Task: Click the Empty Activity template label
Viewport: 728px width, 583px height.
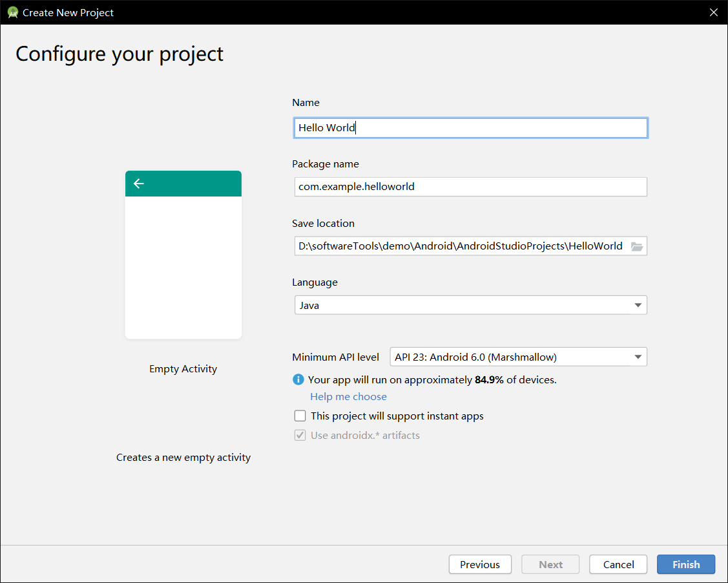Action: (183, 369)
